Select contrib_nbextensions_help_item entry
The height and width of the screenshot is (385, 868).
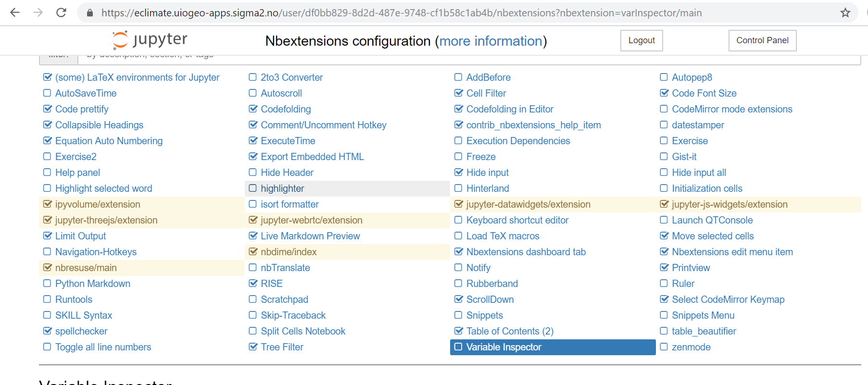click(533, 125)
